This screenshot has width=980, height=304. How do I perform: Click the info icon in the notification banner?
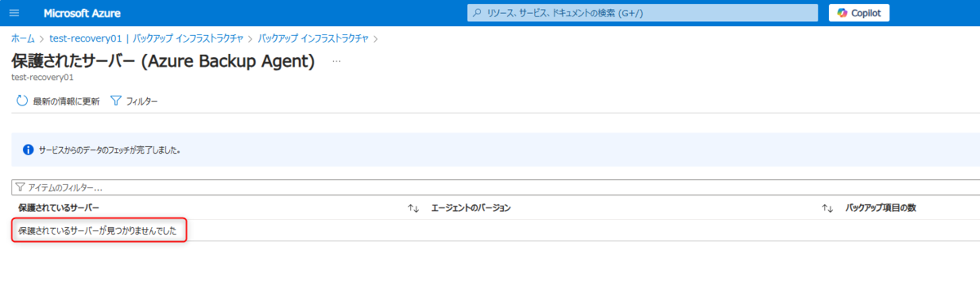[28, 150]
